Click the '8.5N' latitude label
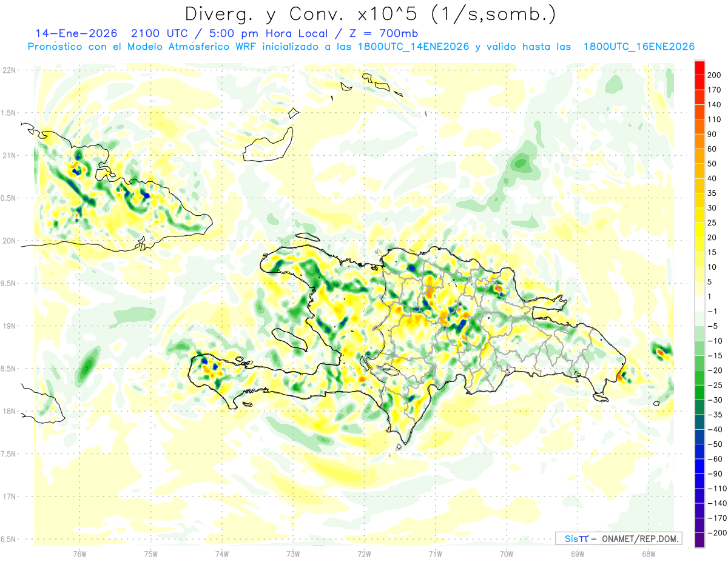The width and height of the screenshot is (728, 562). coord(9,369)
